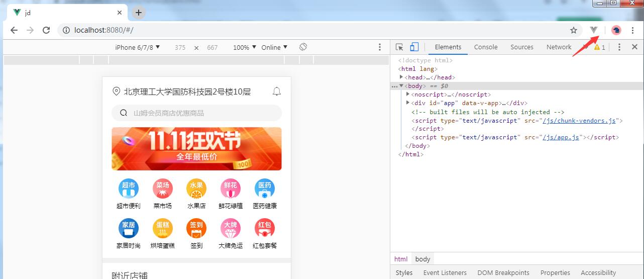Activate the inspect element picker

(399, 47)
